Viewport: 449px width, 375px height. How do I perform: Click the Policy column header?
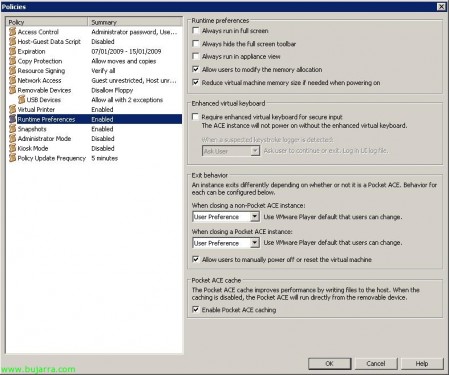tap(47, 22)
